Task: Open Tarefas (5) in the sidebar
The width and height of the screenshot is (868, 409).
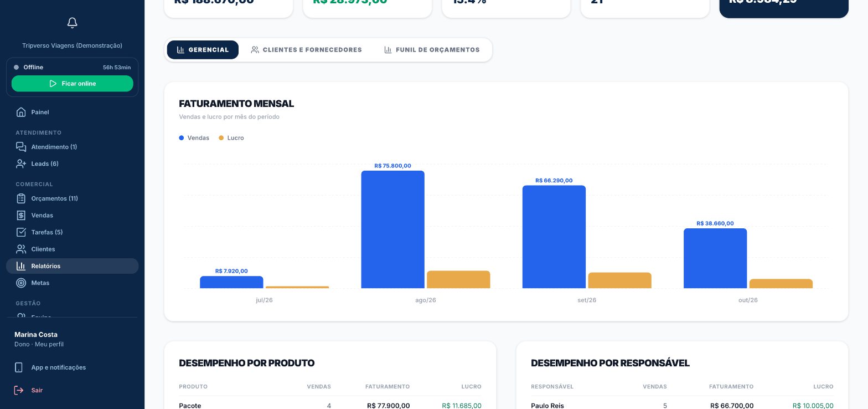Action: coord(73,232)
